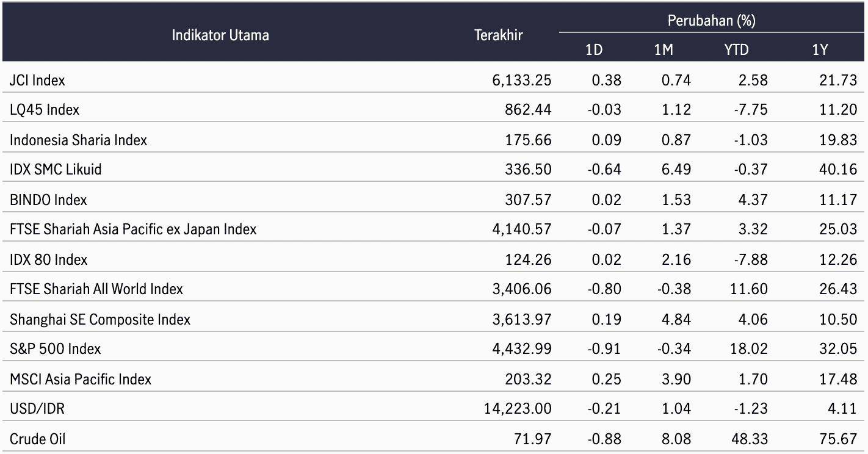Click the 1M change column header
The height and width of the screenshot is (454, 868).
(664, 50)
